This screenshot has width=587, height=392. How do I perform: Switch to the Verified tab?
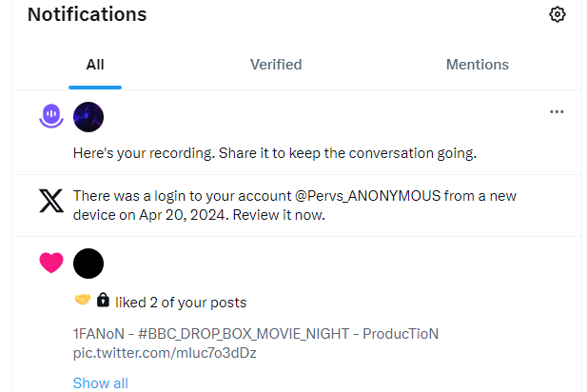276,65
